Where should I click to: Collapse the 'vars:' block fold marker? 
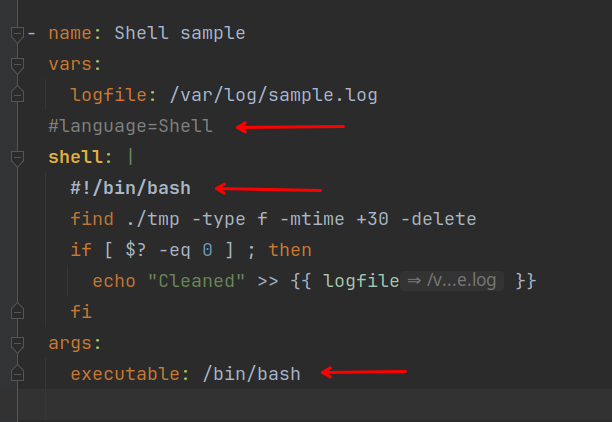coord(18,65)
